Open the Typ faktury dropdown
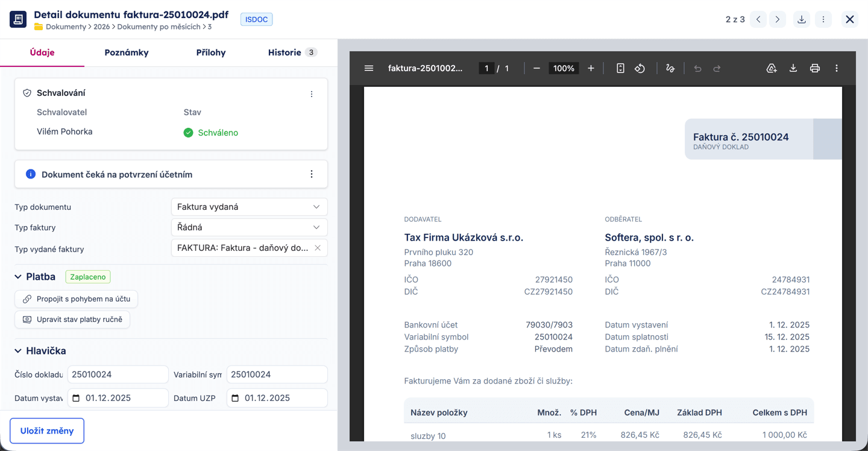The height and width of the screenshot is (451, 868). click(x=249, y=227)
